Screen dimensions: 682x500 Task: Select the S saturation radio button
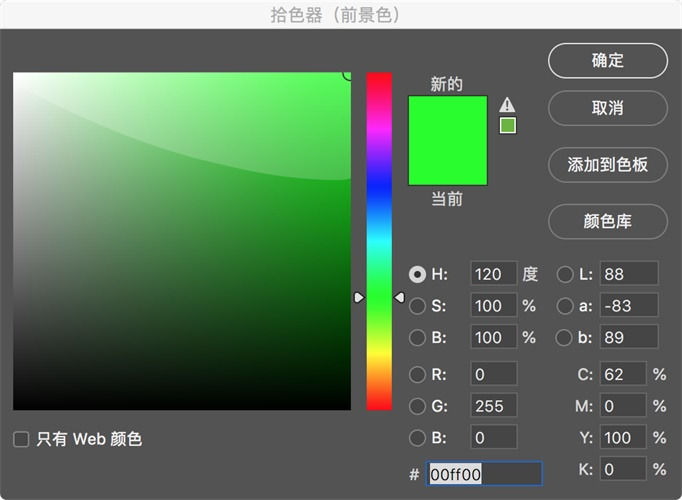[x=417, y=306]
